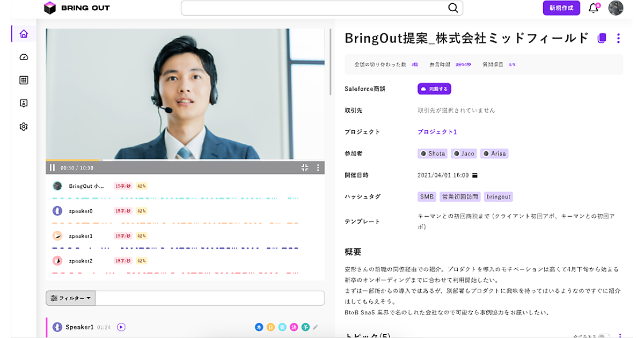The width and height of the screenshot is (644, 338).
Task: Exit fullscreen using the video shrink icon
Action: 305,168
